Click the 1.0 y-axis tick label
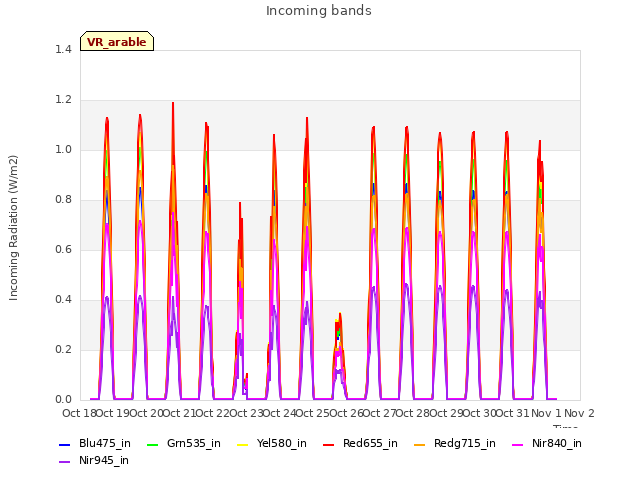This screenshot has width=640, height=480. tap(63, 149)
